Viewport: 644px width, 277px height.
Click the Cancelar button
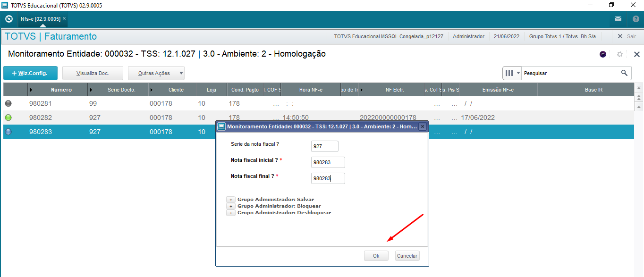click(x=407, y=256)
